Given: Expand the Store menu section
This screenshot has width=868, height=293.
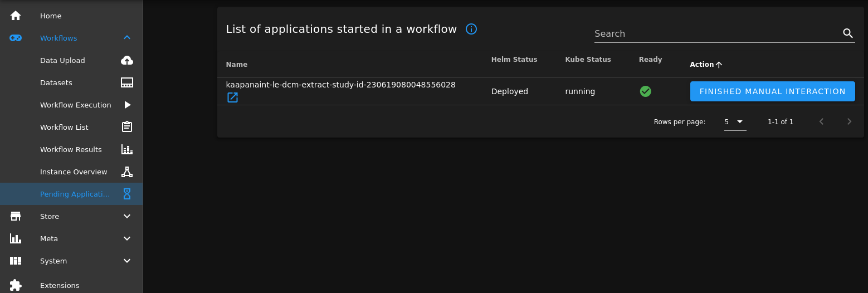Looking at the screenshot, I should point(127,216).
